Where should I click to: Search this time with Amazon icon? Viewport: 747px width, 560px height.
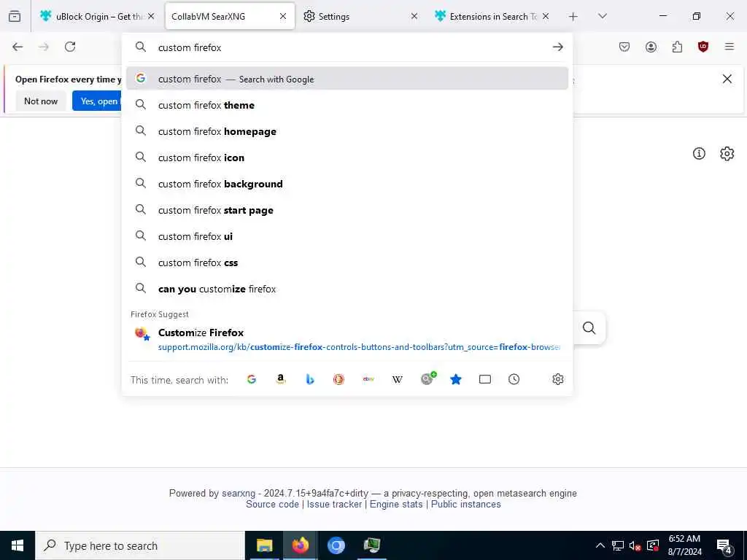pos(281,379)
